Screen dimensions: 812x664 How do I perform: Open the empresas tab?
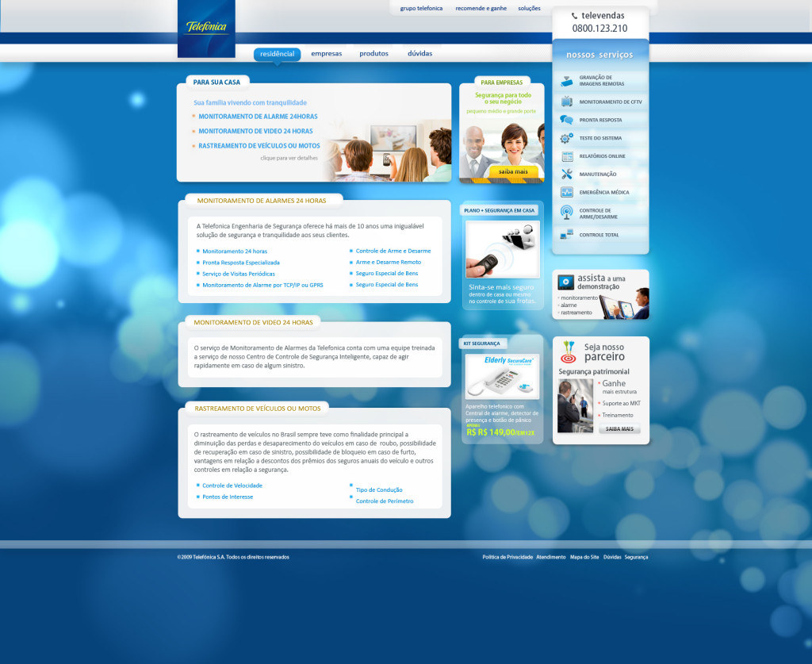point(326,53)
